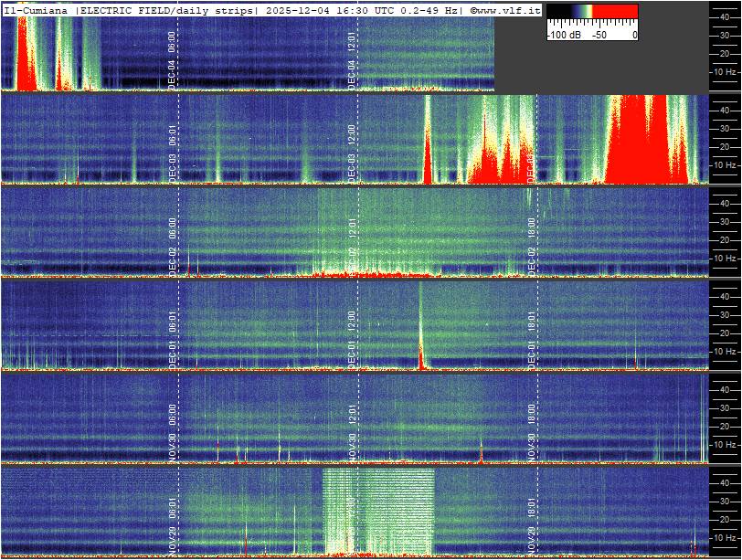This screenshot has width=742, height=560.
Task: Click the -50 label on color legend
Action: pyautogui.click(x=599, y=35)
